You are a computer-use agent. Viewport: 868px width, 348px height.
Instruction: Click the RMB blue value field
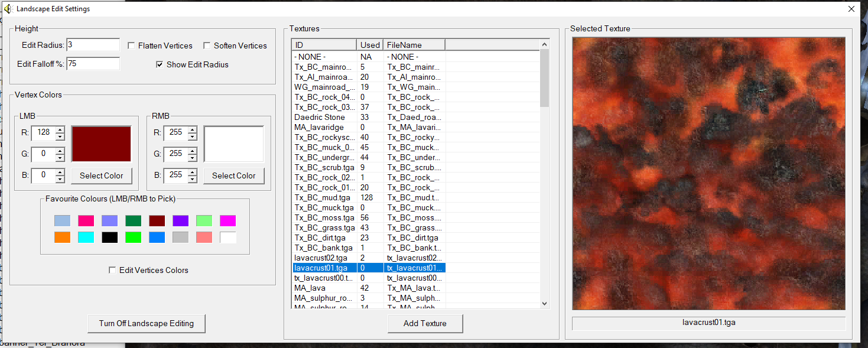(175, 175)
